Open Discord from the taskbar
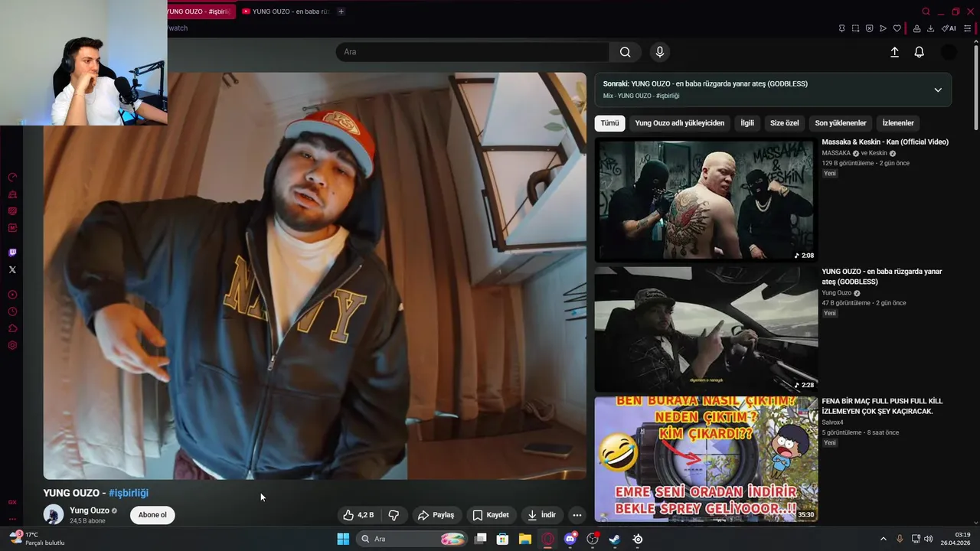 click(570, 539)
